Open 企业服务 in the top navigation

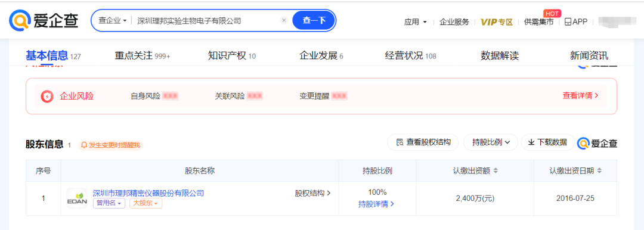454,22
